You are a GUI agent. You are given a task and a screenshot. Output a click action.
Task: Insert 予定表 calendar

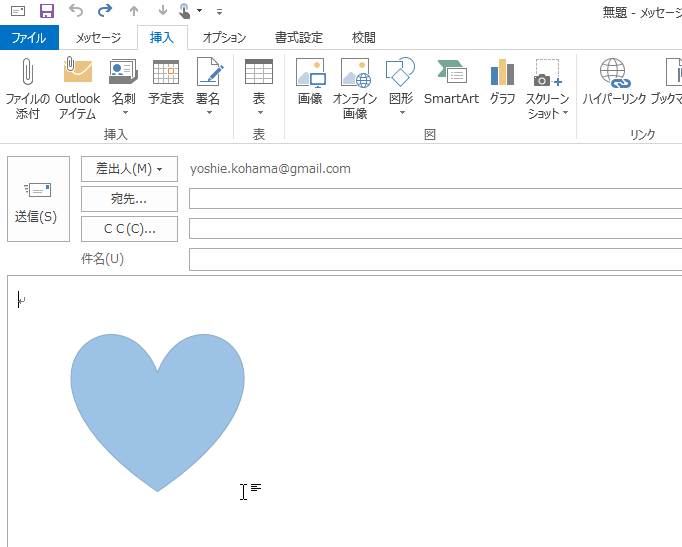[x=166, y=83]
